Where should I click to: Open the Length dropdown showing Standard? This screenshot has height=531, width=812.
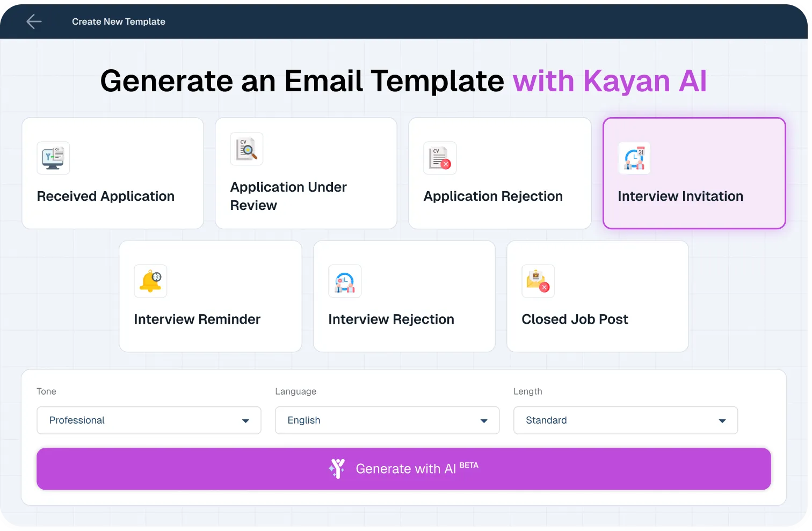coord(626,420)
